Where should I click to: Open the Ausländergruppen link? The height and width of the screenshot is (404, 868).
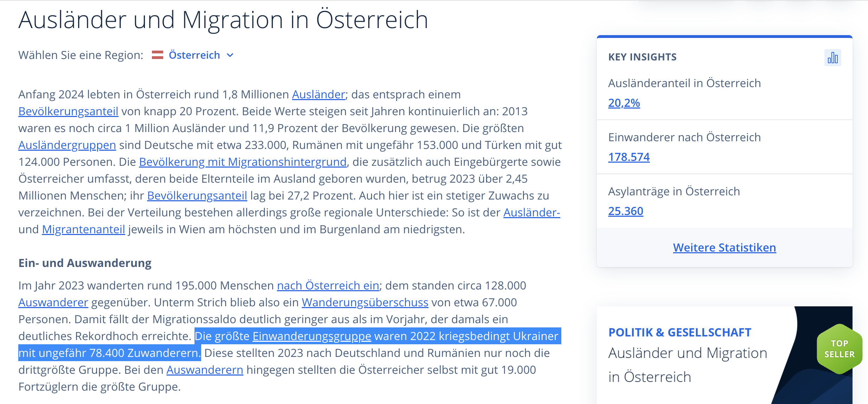(67, 145)
